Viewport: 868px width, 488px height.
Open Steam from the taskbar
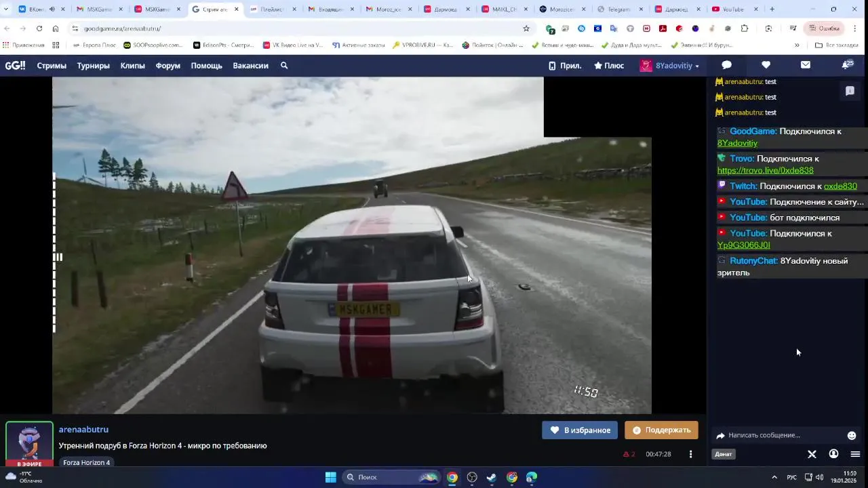(492, 477)
